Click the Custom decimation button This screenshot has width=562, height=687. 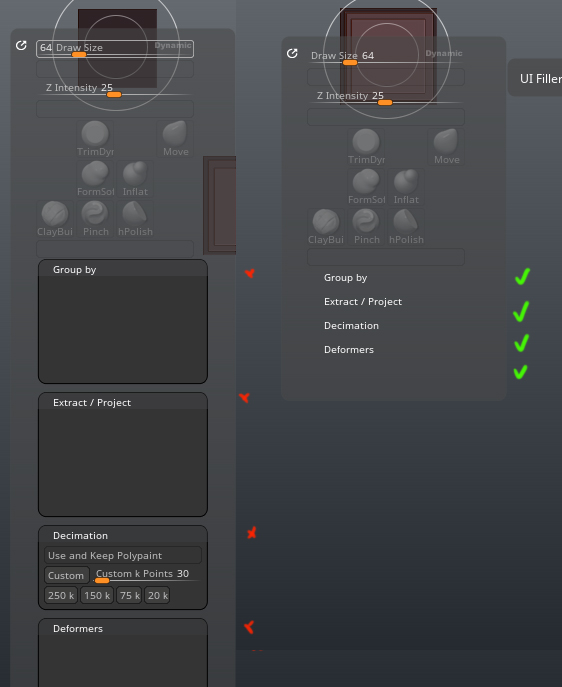[x=67, y=575]
